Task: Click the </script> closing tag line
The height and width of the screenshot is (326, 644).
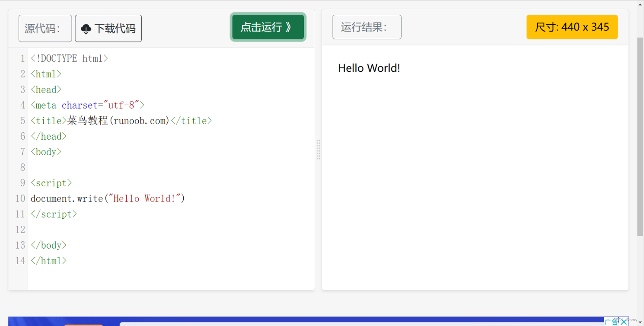Action: pyautogui.click(x=54, y=214)
